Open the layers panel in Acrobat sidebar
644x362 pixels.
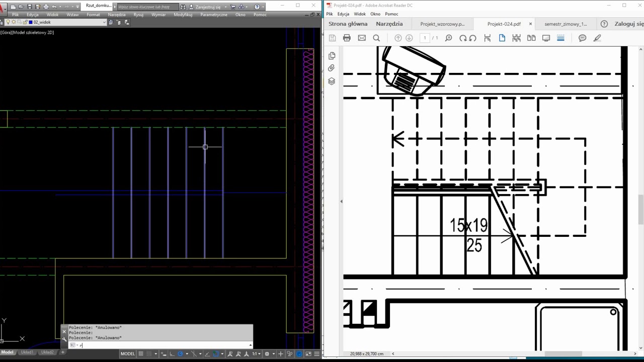(x=332, y=81)
